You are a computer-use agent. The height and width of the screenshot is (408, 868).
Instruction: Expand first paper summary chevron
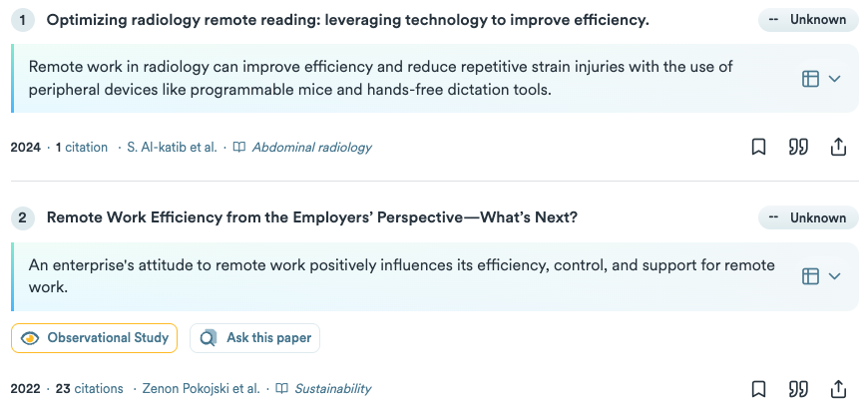tap(835, 79)
